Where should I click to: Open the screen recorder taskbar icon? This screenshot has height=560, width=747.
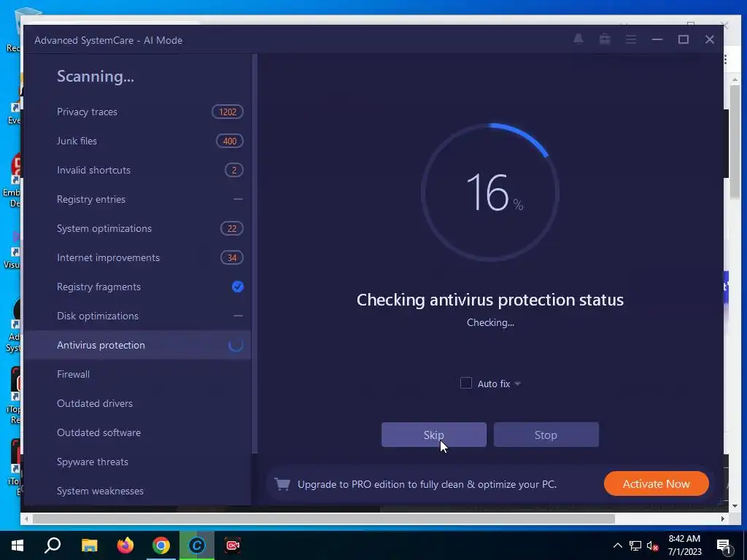pos(233,545)
